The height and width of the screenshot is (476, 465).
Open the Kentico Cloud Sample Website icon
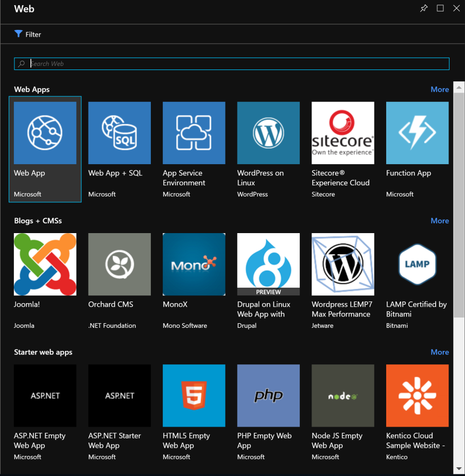click(417, 396)
